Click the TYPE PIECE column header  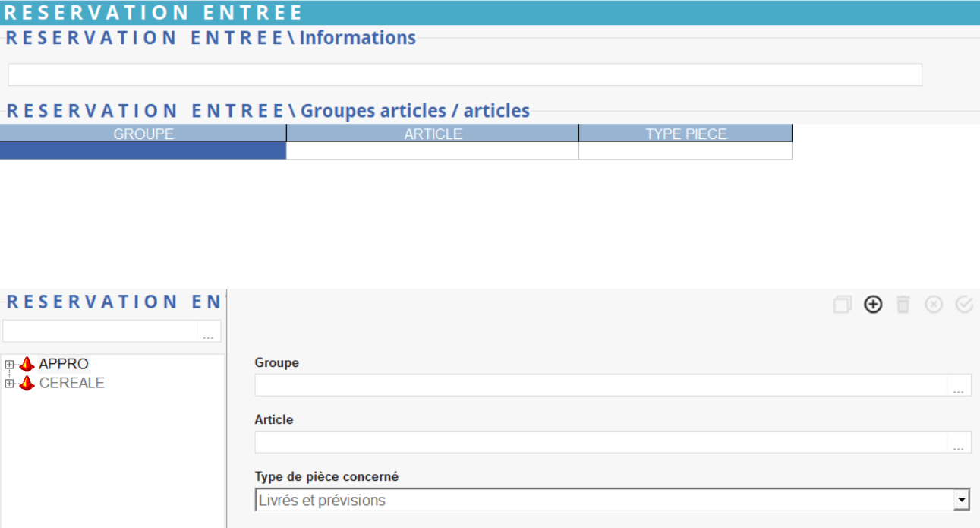click(x=685, y=134)
